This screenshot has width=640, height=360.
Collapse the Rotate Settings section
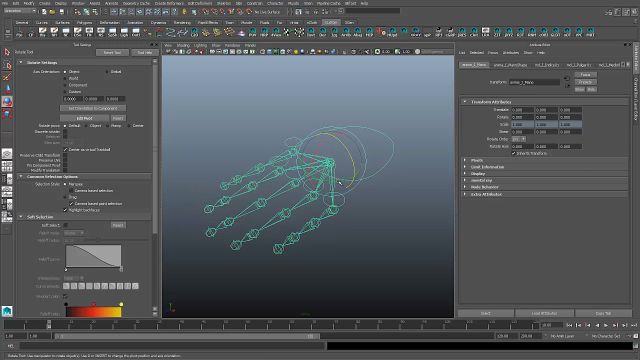(x=21, y=62)
